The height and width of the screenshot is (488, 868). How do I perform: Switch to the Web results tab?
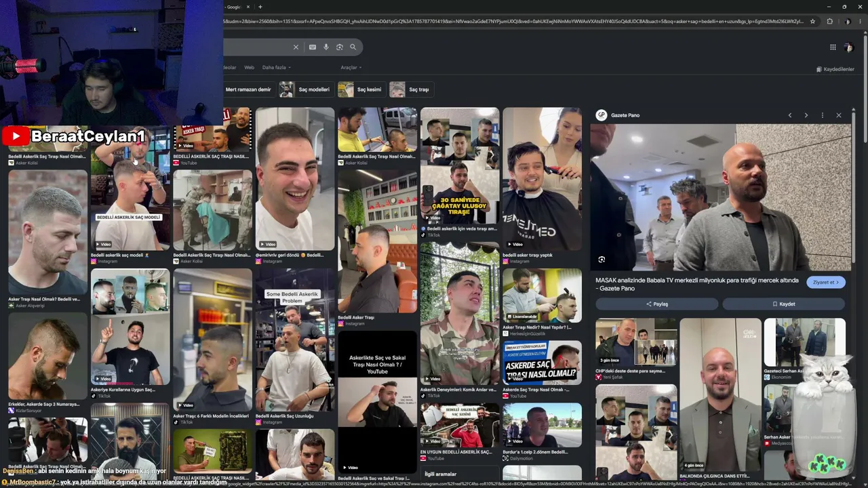coord(249,68)
